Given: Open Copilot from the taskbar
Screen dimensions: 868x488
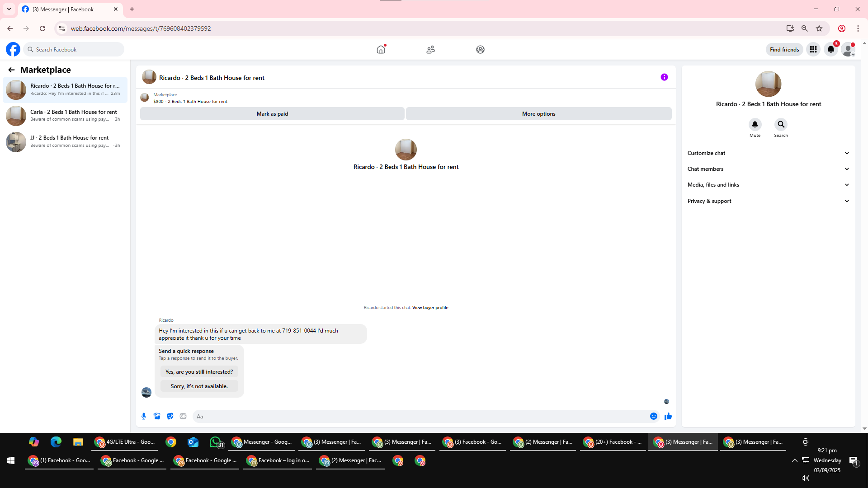Looking at the screenshot, I should [x=34, y=442].
